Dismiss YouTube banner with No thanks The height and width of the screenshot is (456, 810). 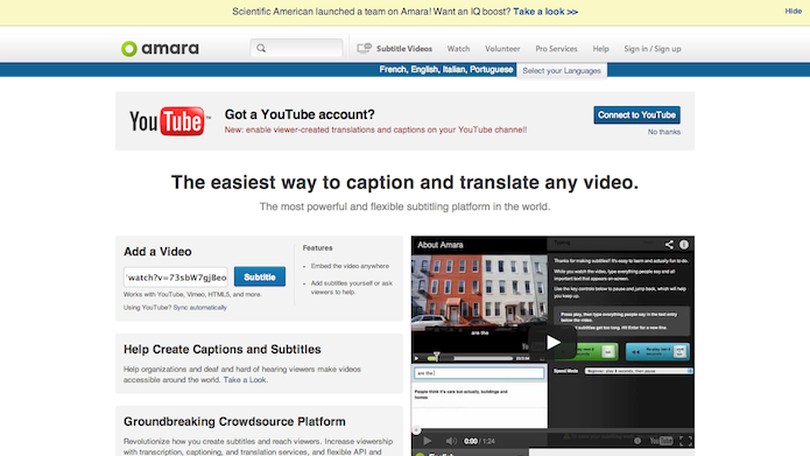point(663,132)
